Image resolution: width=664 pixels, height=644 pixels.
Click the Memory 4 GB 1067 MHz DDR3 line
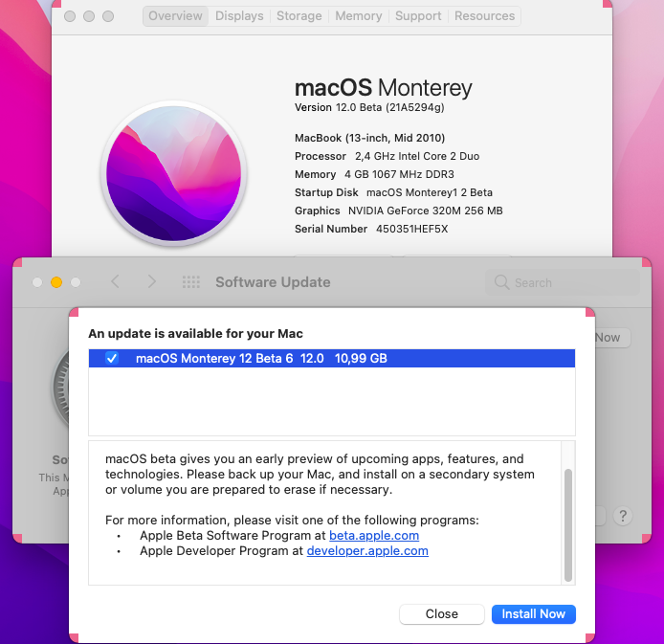374,174
